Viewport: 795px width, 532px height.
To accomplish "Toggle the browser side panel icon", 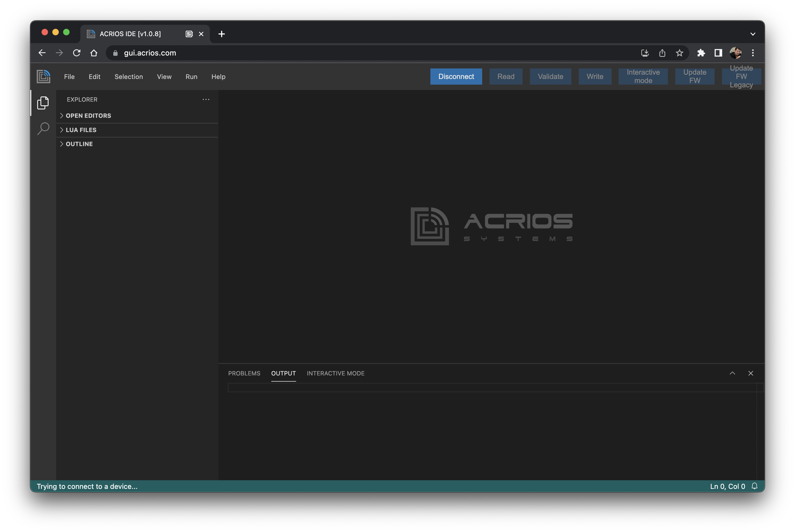I will click(718, 53).
